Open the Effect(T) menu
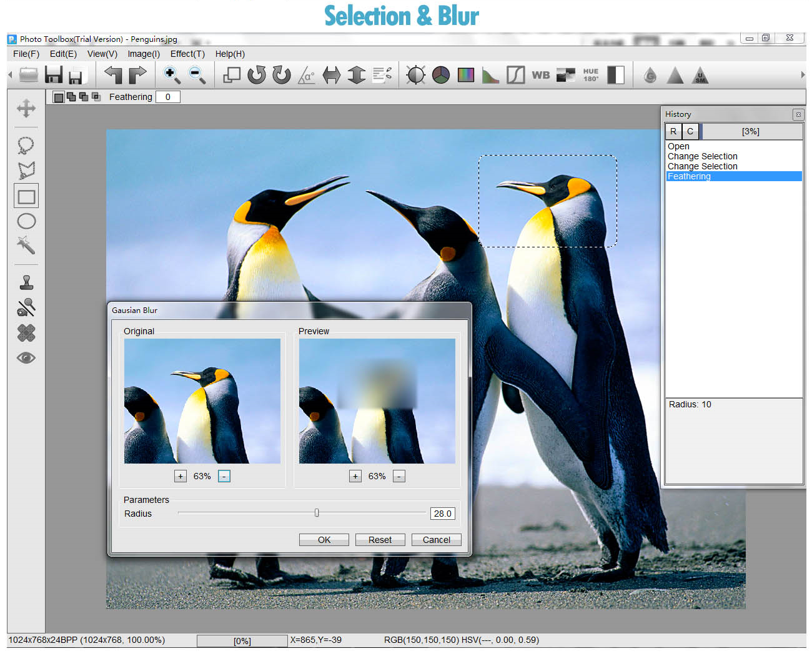812x656 pixels. pyautogui.click(x=187, y=54)
